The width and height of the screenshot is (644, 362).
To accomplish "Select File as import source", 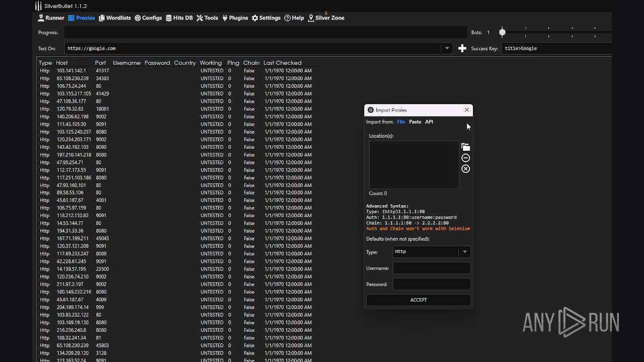I will pyautogui.click(x=401, y=122).
